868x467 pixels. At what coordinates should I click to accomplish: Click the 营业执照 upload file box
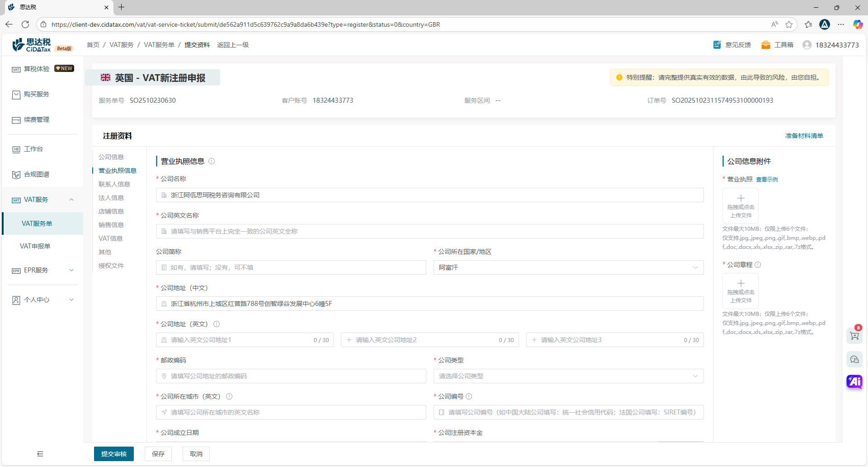click(x=741, y=206)
